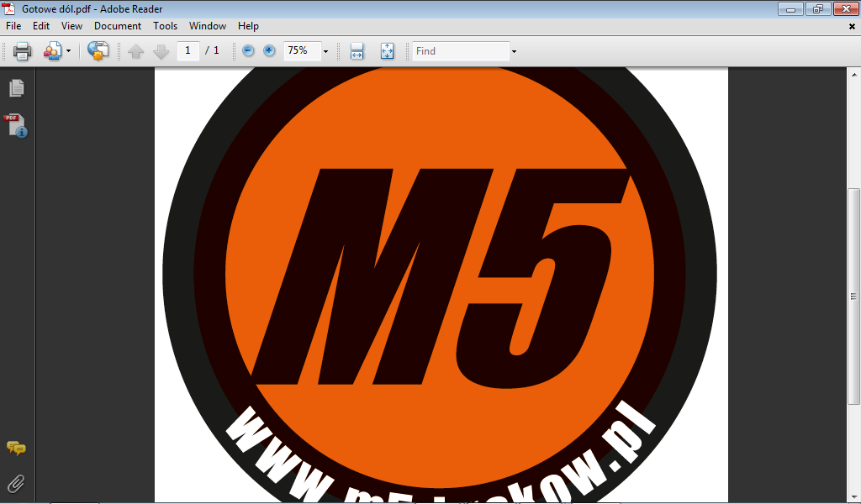861x504 pixels.
Task: Open the Pages thumbnail panel
Action: (16, 88)
